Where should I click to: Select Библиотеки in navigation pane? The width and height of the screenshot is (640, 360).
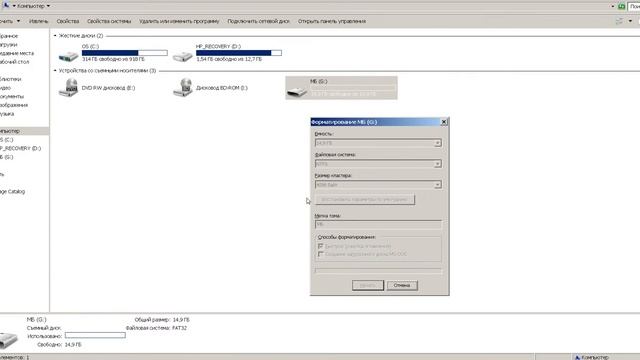(x=10, y=79)
